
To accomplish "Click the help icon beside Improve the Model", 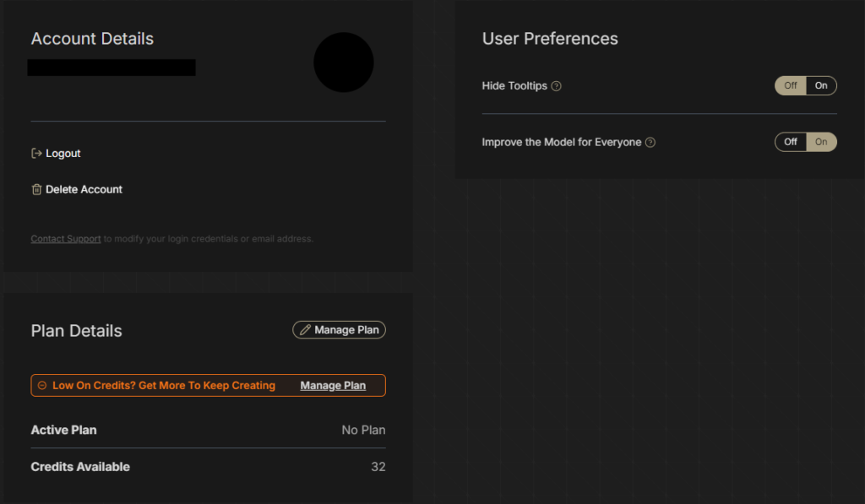I will 650,143.
